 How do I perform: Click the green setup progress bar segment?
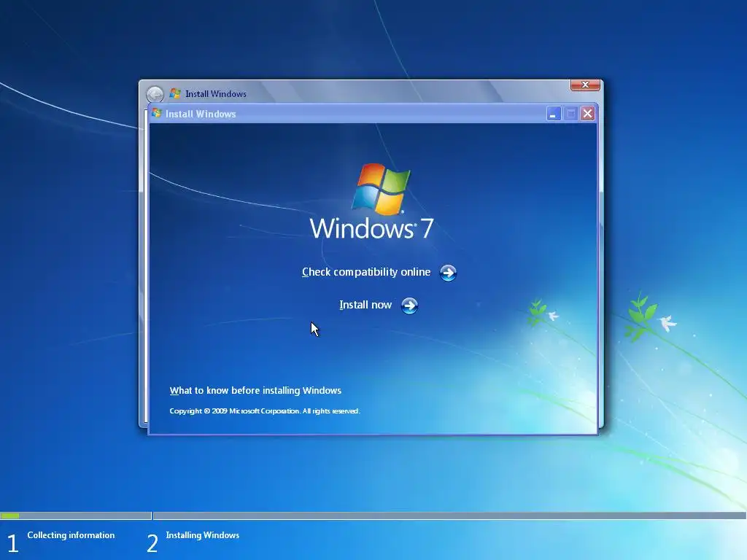(10, 516)
